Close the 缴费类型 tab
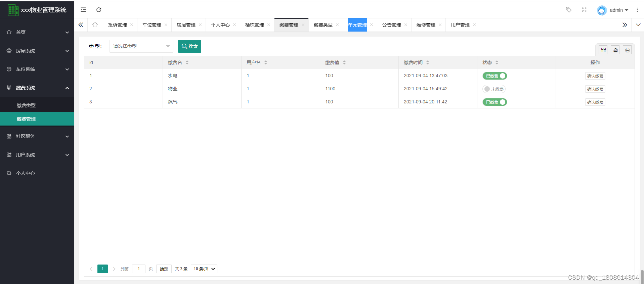Image resolution: width=644 pixels, height=284 pixels. click(x=337, y=25)
